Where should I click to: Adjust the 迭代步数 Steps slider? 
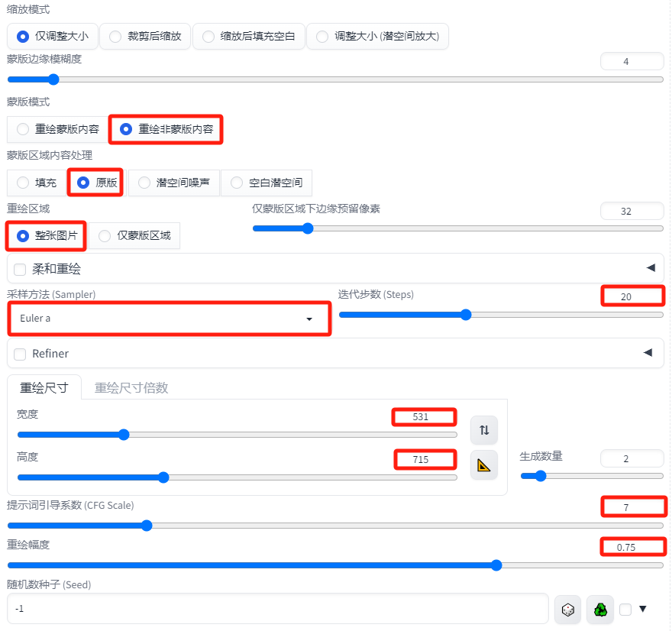pyautogui.click(x=501, y=315)
